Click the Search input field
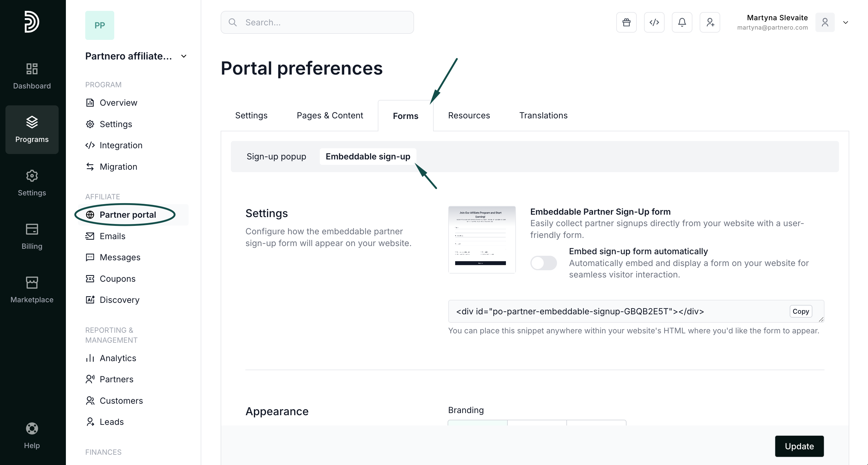This screenshot has height=465, width=868. click(317, 22)
